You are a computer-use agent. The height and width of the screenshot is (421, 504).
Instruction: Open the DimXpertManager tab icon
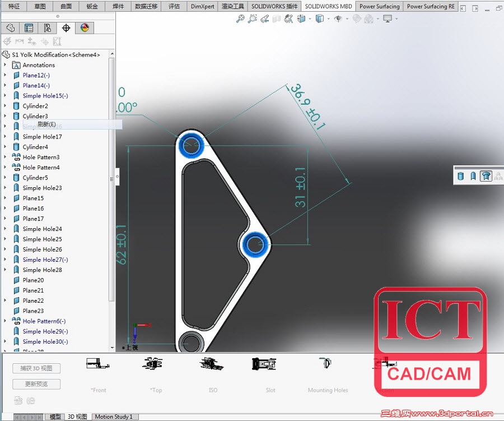coord(66,28)
